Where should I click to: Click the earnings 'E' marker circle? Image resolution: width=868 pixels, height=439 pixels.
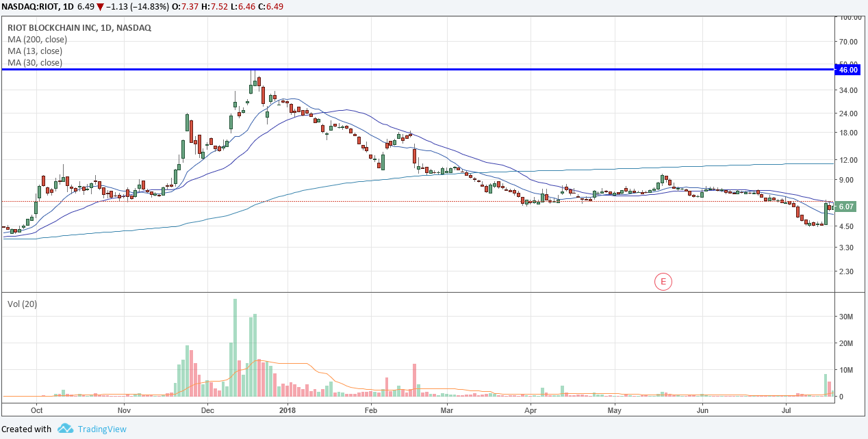(663, 281)
